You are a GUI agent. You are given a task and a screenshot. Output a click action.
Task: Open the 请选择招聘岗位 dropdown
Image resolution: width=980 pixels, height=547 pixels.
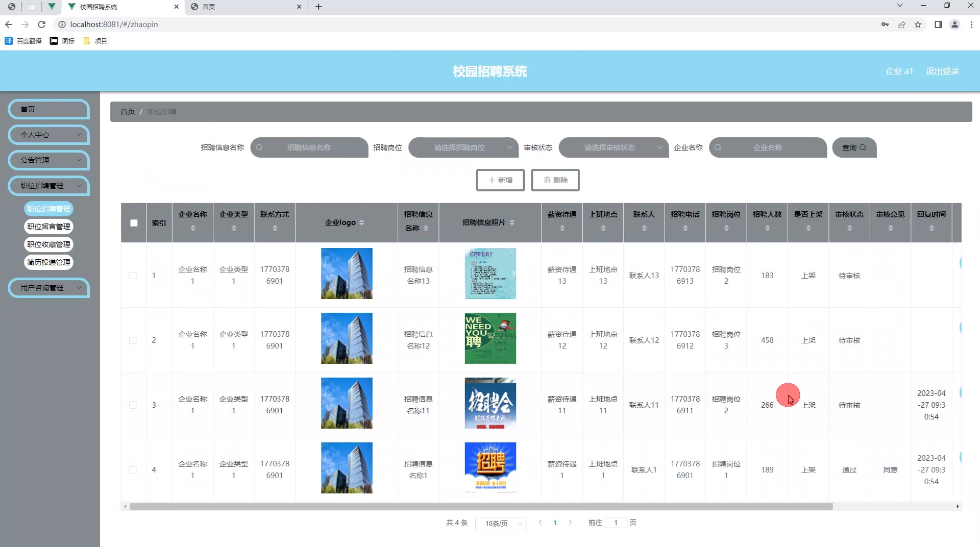[x=463, y=147]
